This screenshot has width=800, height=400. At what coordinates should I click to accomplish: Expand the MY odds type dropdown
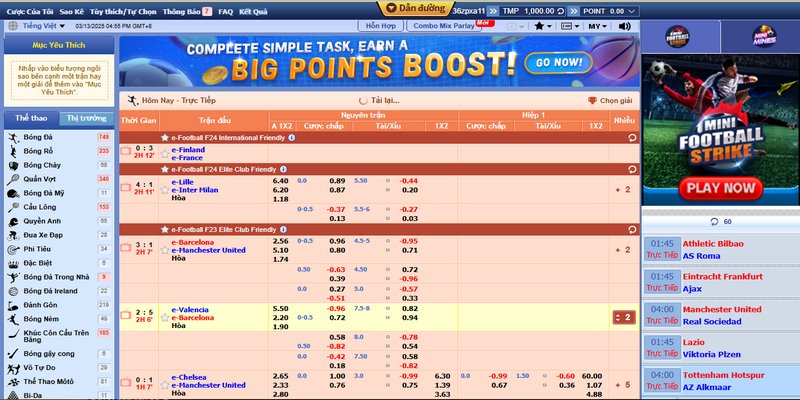click(x=598, y=25)
